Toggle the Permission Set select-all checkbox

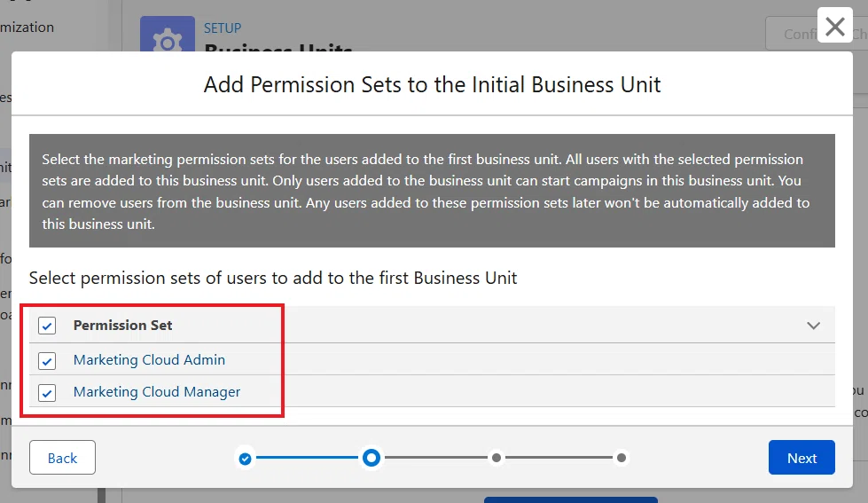pos(47,326)
